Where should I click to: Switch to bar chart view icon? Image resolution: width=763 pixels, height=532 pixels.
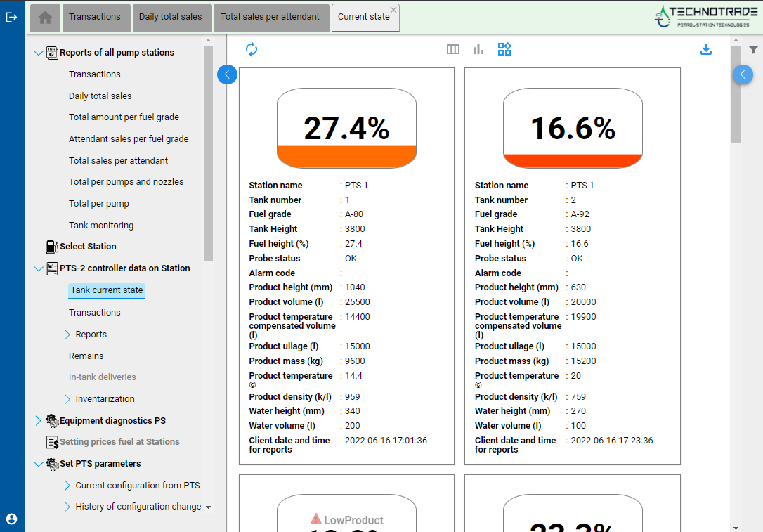478,49
